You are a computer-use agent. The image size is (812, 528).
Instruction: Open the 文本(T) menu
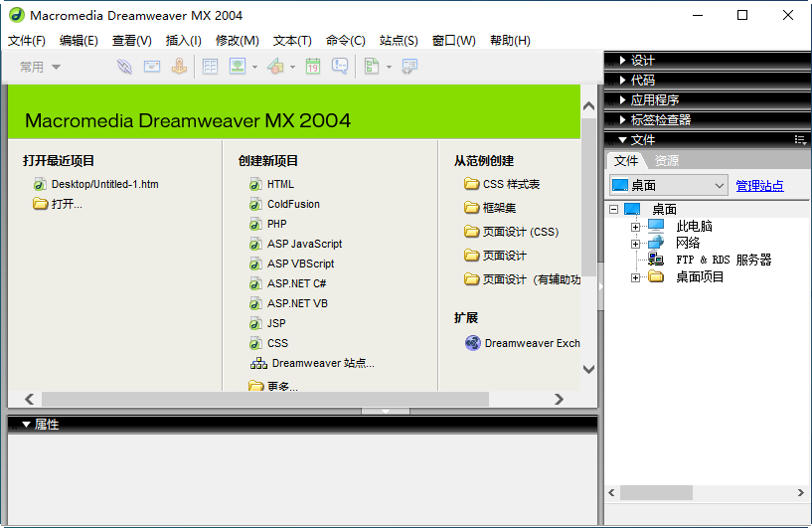pyautogui.click(x=292, y=41)
